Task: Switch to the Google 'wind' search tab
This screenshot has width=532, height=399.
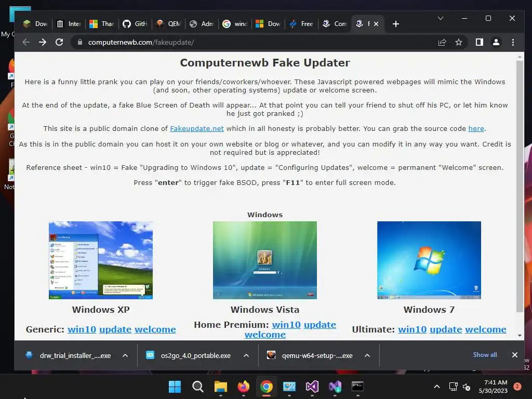Action: [x=235, y=24]
